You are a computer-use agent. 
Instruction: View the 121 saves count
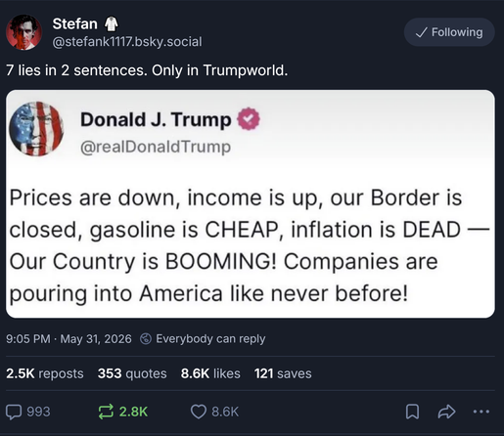click(283, 373)
